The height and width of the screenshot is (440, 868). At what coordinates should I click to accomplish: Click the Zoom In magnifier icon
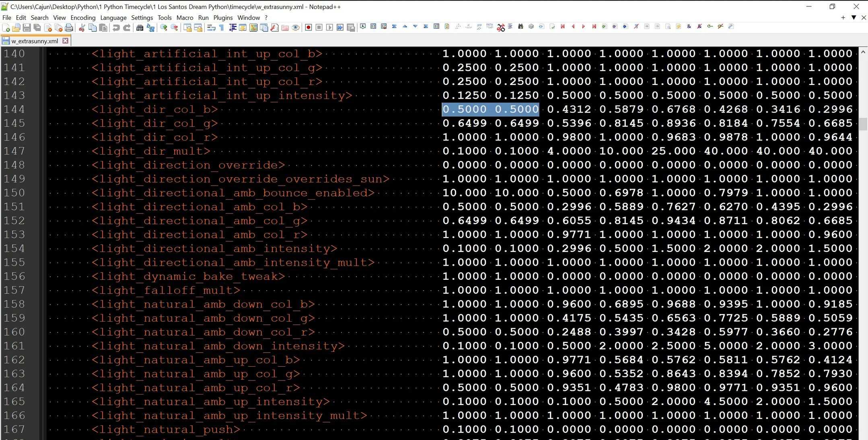[x=164, y=27]
